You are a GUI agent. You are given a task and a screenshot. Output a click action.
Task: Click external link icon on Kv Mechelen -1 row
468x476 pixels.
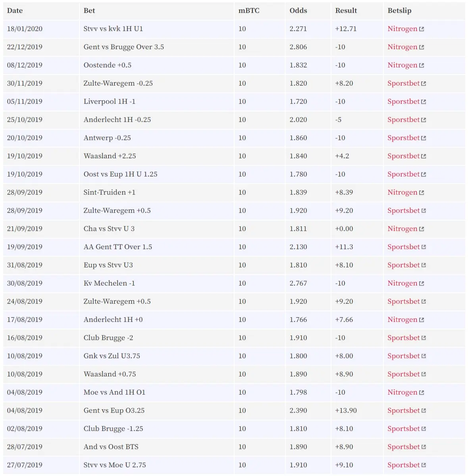tap(422, 284)
